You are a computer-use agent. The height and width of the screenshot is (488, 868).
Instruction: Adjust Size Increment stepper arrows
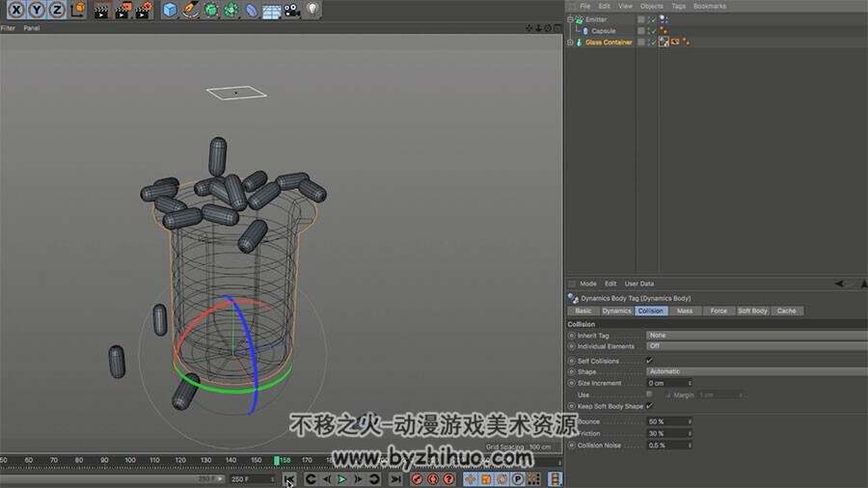click(x=690, y=383)
